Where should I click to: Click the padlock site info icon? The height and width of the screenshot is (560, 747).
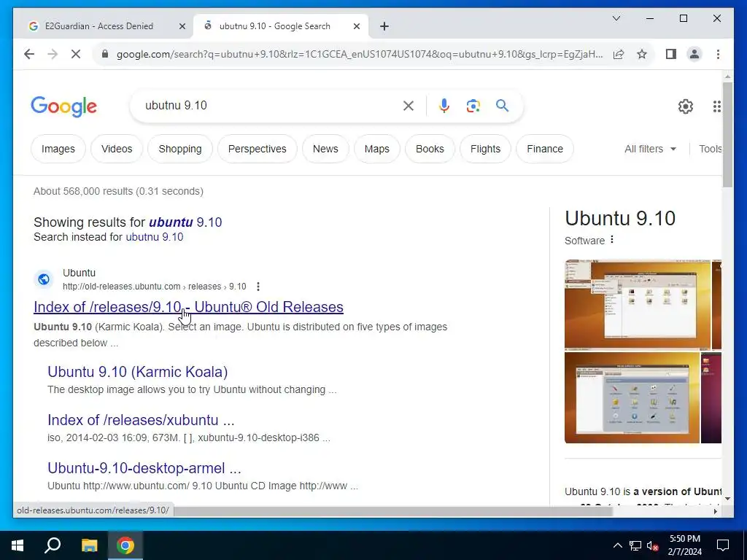(x=105, y=54)
